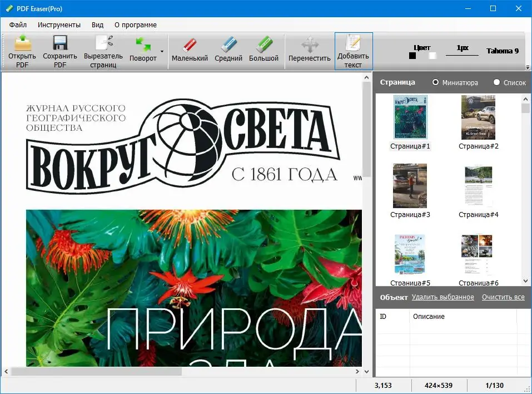Open the Инструменты menu
Image resolution: width=532 pixels, height=394 pixels.
point(59,25)
